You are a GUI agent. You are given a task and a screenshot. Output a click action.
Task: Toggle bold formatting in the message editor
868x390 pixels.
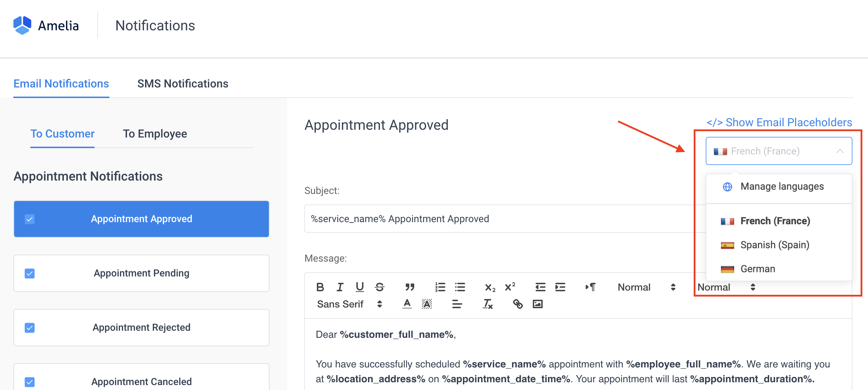click(320, 287)
